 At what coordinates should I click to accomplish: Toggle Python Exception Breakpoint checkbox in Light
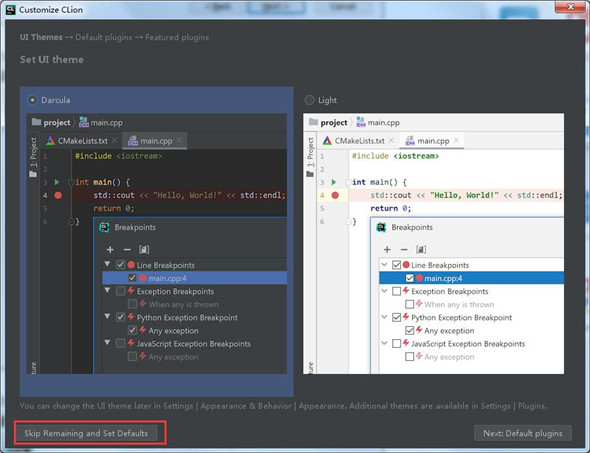[x=396, y=317]
